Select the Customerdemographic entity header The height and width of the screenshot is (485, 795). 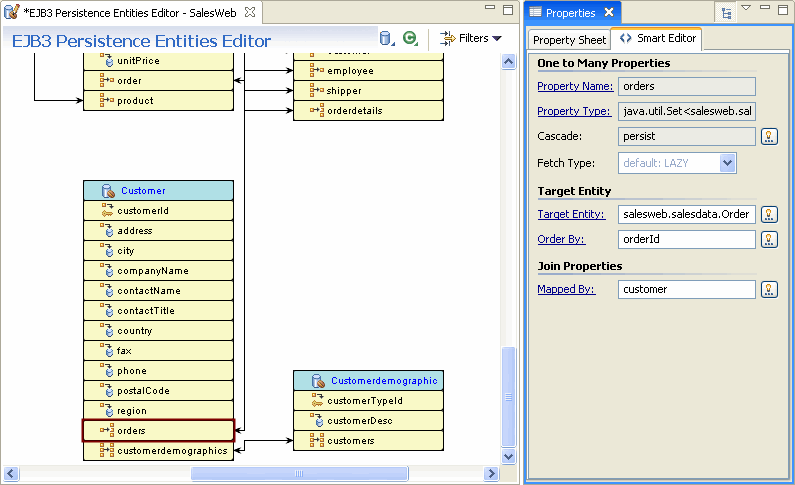pyautogui.click(x=368, y=381)
